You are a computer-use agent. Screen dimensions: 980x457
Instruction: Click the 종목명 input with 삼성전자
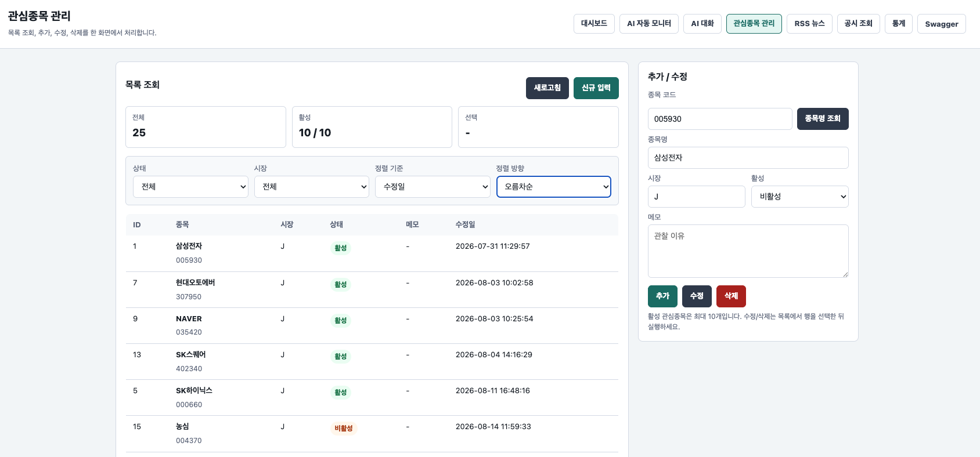point(748,158)
